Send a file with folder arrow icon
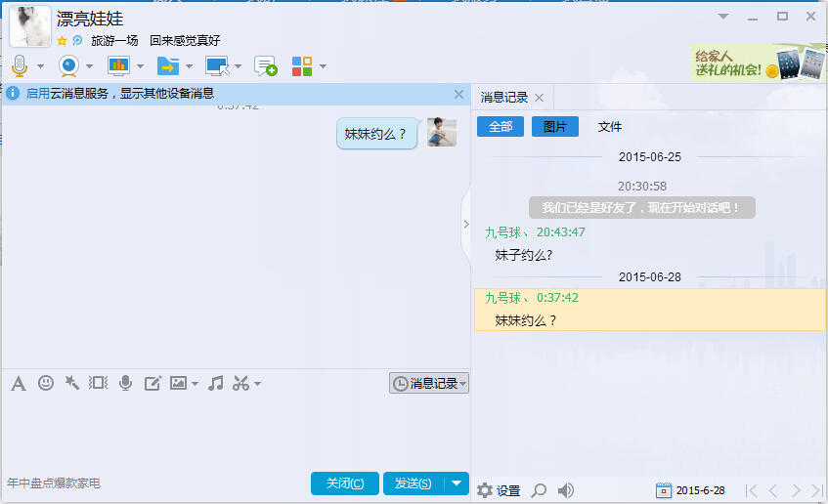Screen dimensions: 828x504 [168, 66]
